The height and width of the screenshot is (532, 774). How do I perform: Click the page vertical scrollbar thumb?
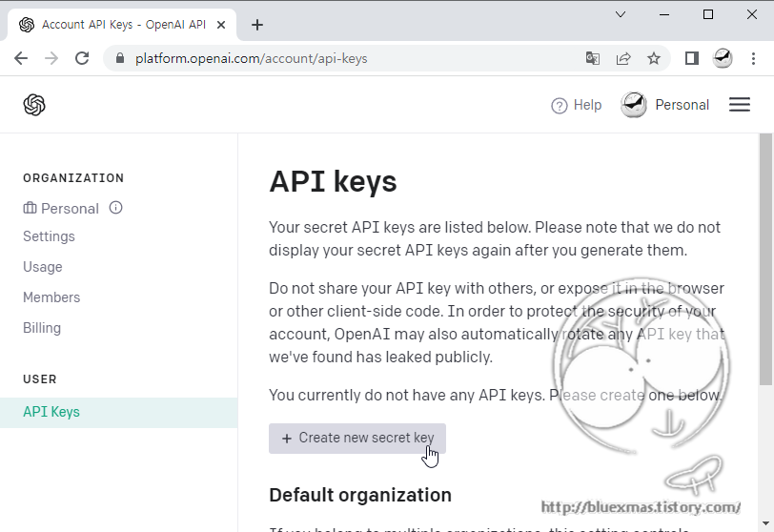tap(765, 259)
